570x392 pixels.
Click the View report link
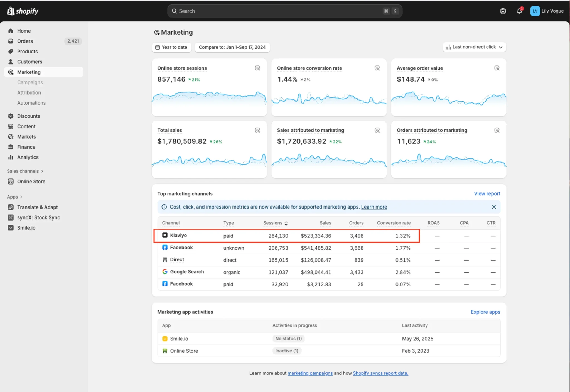pos(487,194)
